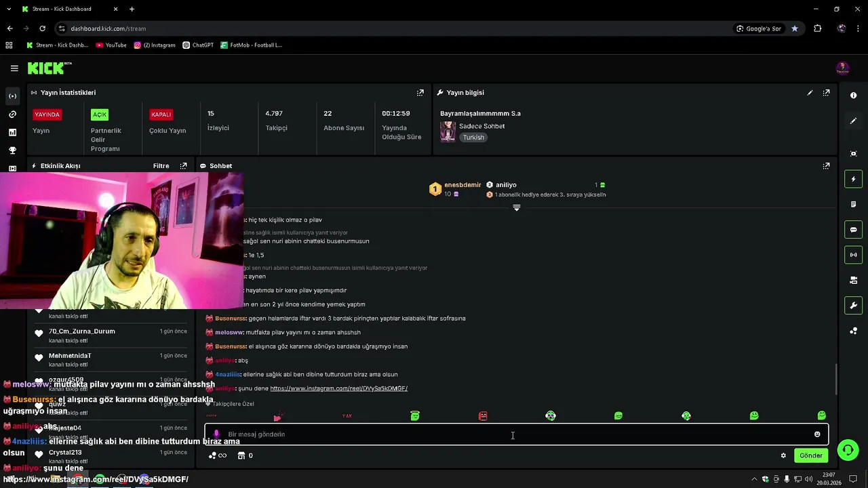Pop out the Yayın bilgisi panel
Screen dimensions: 868x488
pos(826,92)
